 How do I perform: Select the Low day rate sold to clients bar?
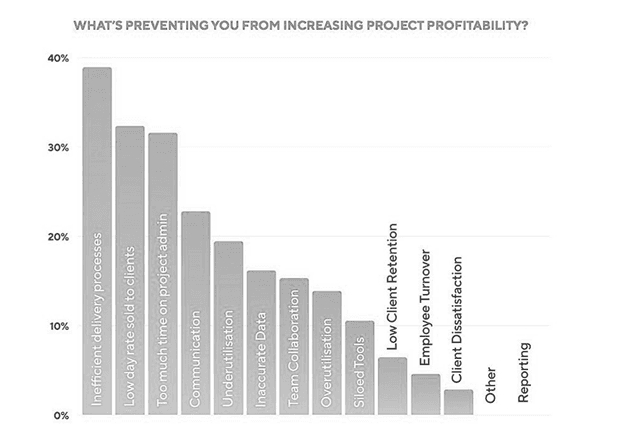tap(130, 270)
